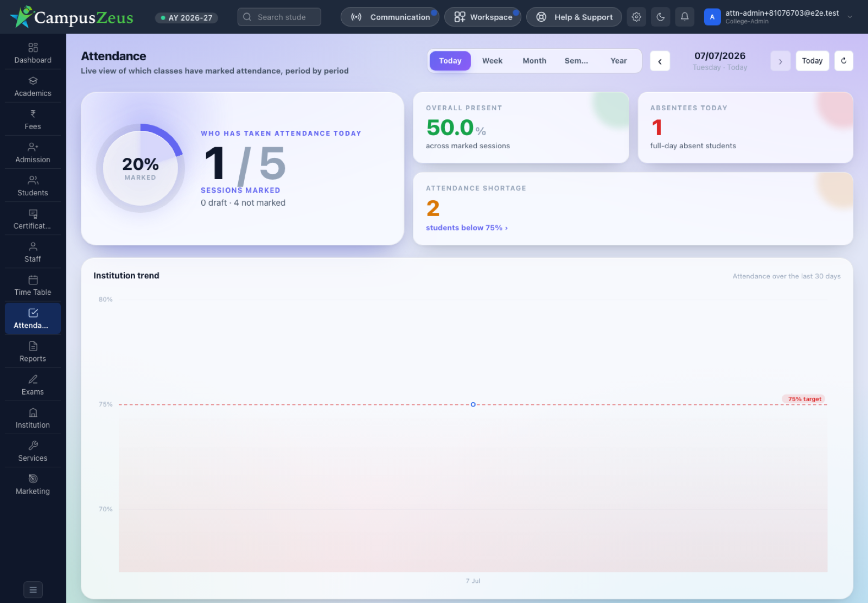Click the 75% target label
The width and height of the screenshot is (868, 603).
click(x=805, y=399)
